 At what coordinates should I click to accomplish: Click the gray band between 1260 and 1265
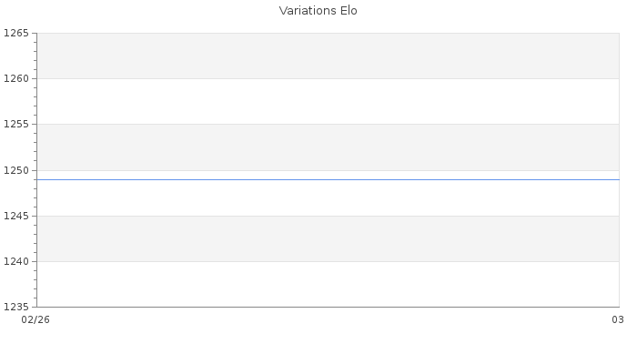tap(328, 56)
